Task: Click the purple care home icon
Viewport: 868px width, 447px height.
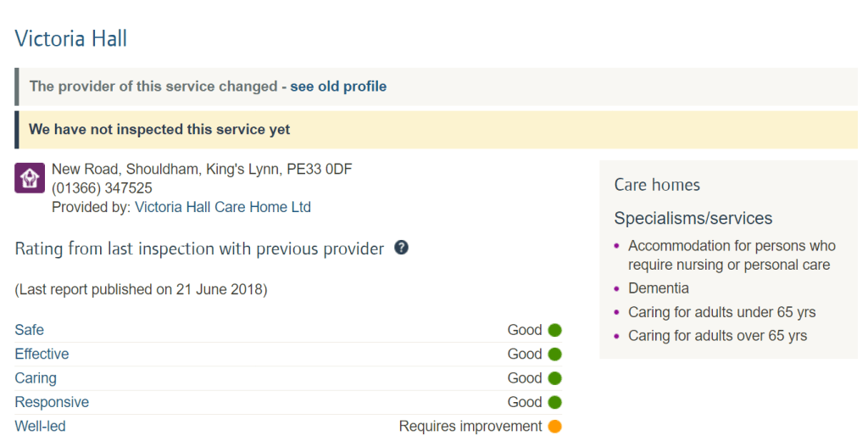Action: pos(30,178)
